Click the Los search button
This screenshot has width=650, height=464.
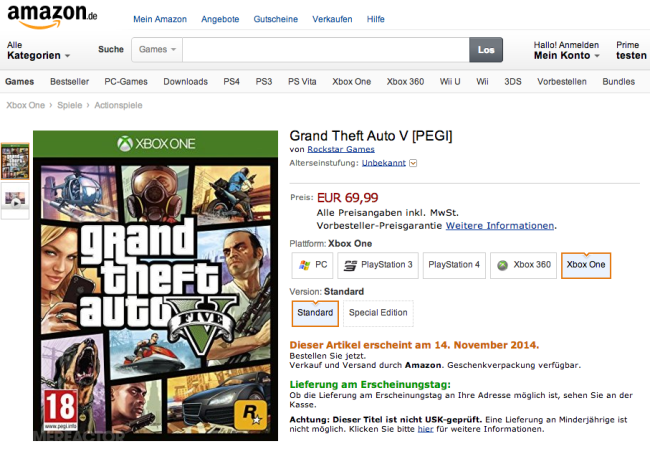486,50
